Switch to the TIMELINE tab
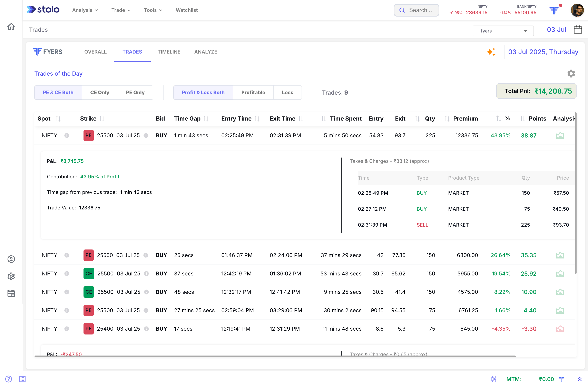 (169, 52)
